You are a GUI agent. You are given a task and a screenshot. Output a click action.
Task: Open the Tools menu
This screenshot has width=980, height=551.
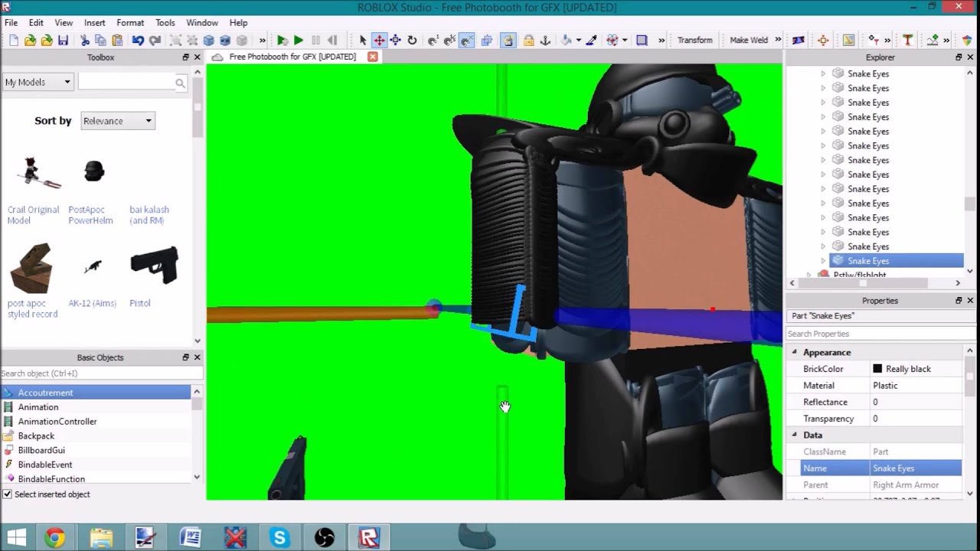[x=165, y=23]
